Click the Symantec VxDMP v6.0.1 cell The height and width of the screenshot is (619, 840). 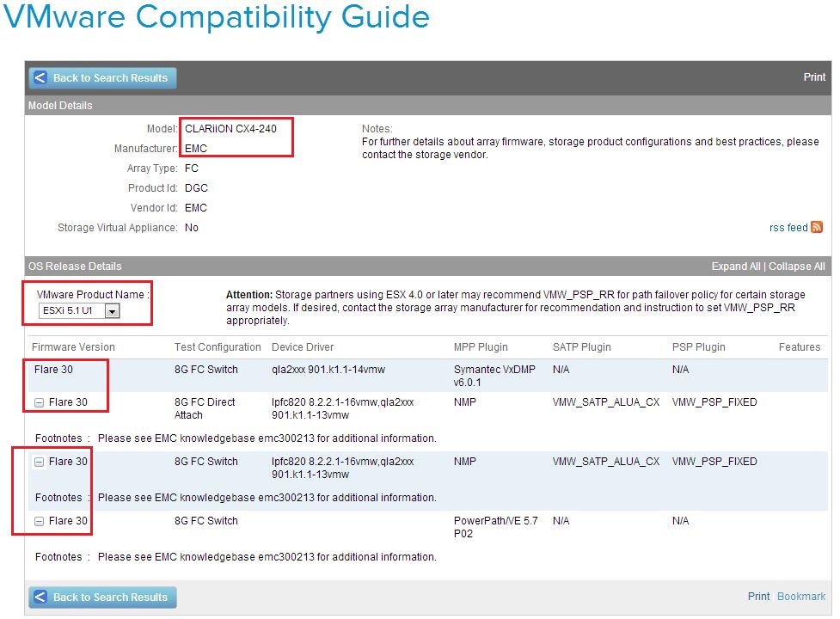[x=494, y=376]
